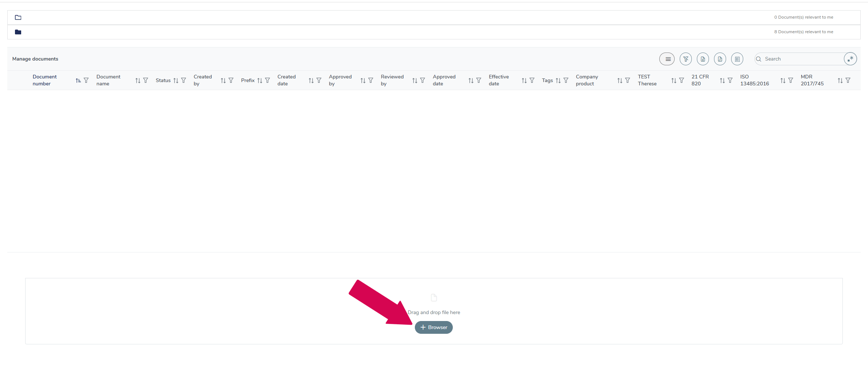
Task: Click the regex search asterisk icon
Action: [851, 59]
